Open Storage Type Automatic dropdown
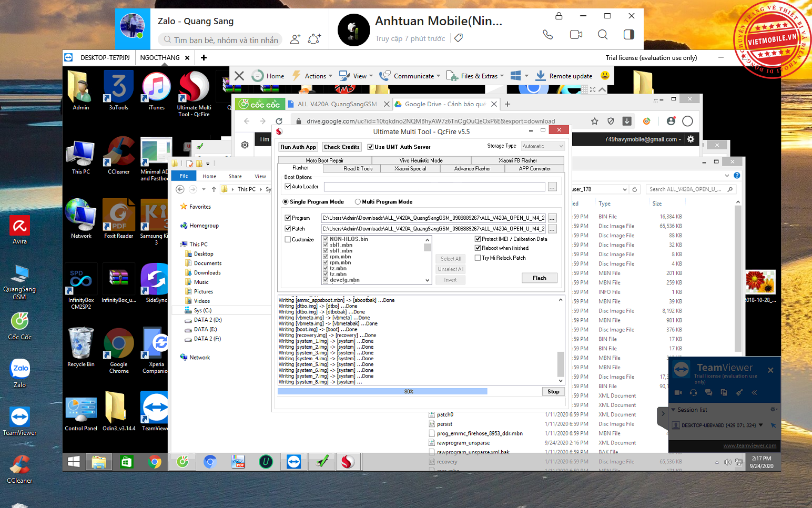This screenshot has height=508, width=812. coord(543,146)
